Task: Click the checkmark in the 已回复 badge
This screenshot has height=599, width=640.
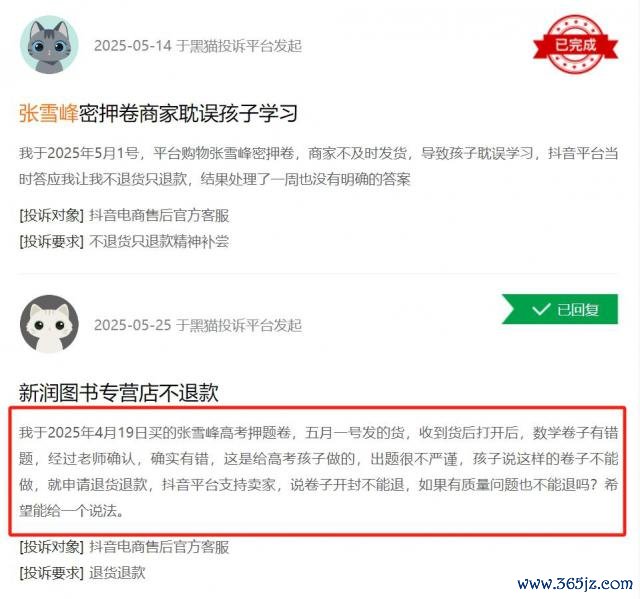Action: tap(541, 309)
